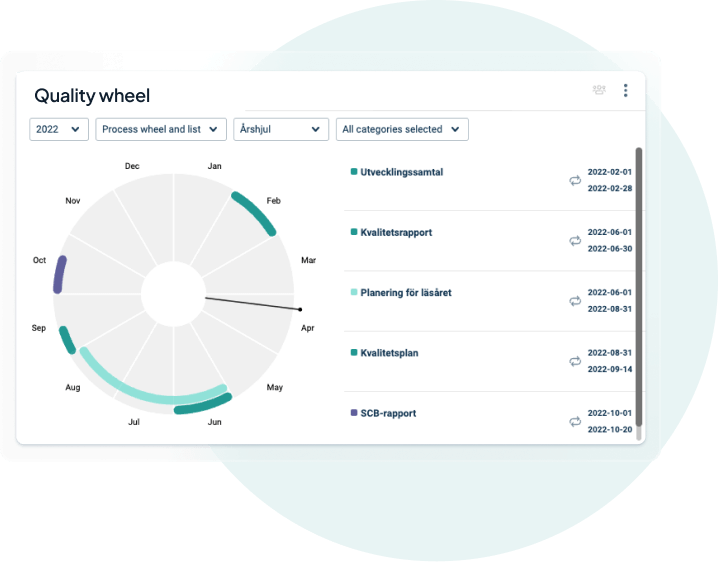Click the repeat icon for Utvecklingssamtal
Screen dimensions: 718x562
click(575, 180)
